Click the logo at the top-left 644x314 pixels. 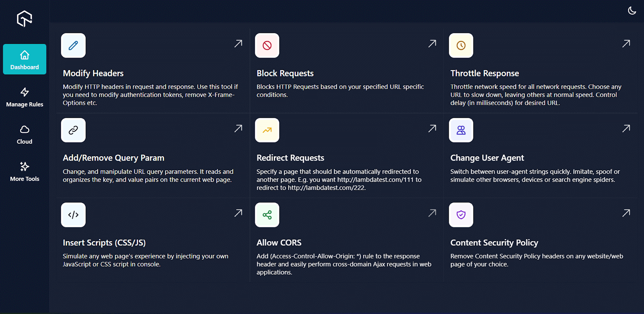[25, 19]
